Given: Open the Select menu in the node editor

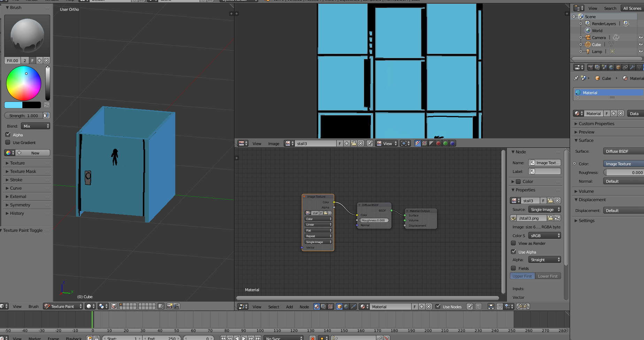Looking at the screenshot, I should tap(274, 307).
